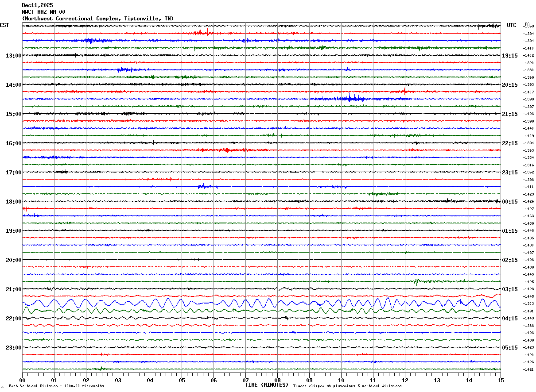The width and height of the screenshot is (536, 392).
Task: Select minute 00 on the bottom axis
Action: 22,380
